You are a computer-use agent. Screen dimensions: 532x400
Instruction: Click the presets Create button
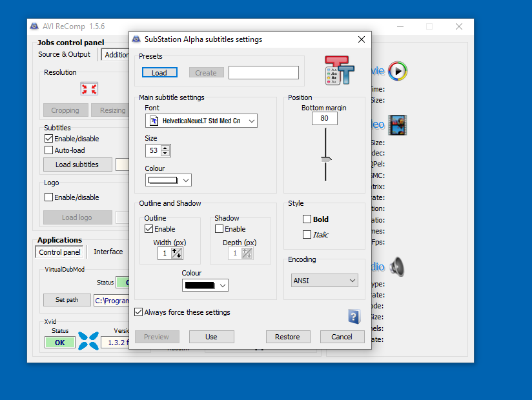pos(206,72)
